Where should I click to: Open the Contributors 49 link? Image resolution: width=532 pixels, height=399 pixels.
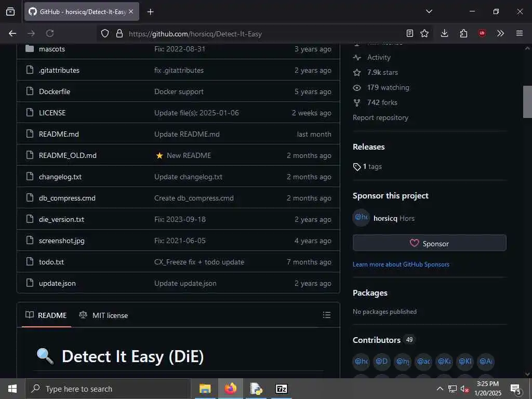tap(383, 340)
